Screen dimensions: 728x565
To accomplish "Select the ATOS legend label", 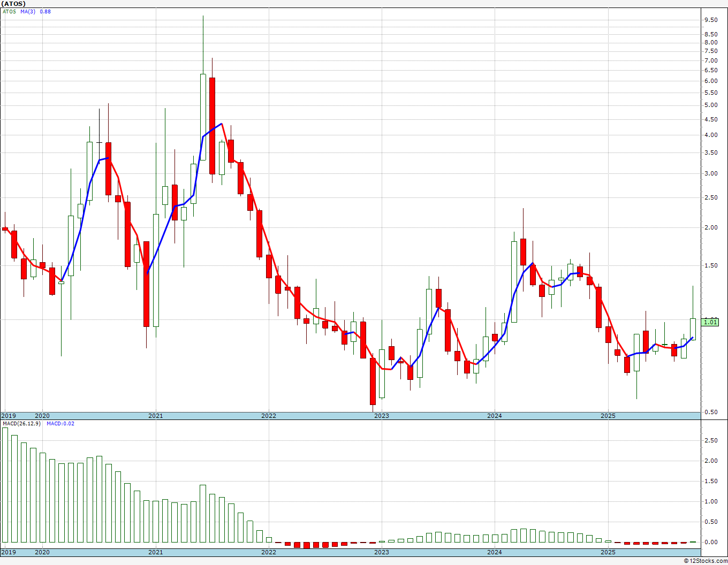I will pos(9,11).
